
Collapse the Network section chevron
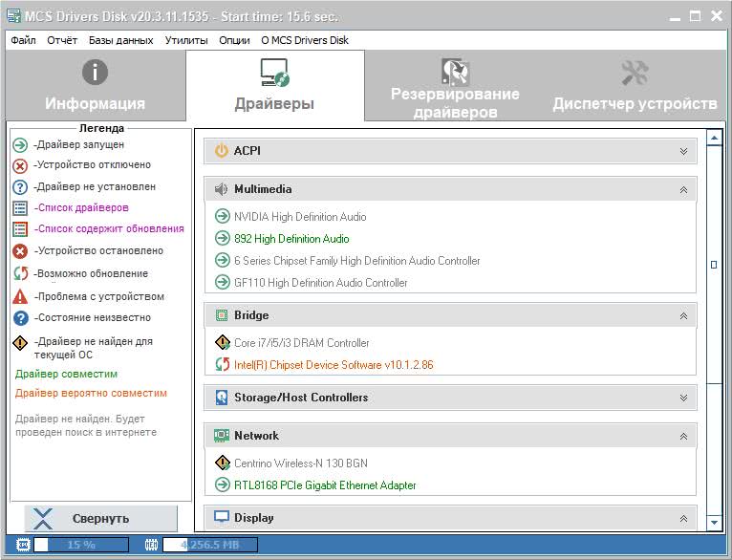[683, 437]
